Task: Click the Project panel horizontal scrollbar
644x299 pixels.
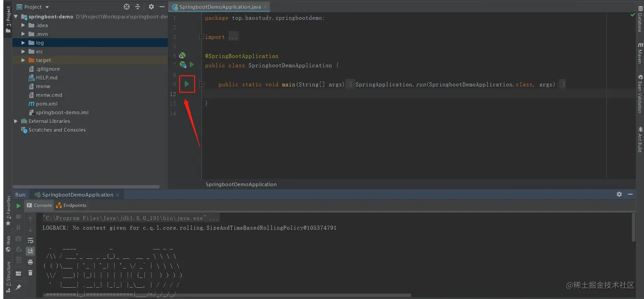Action: point(86,187)
